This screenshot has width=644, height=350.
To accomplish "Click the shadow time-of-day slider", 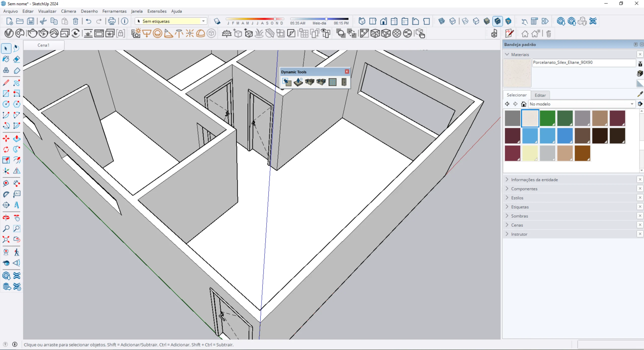I will [x=319, y=19].
